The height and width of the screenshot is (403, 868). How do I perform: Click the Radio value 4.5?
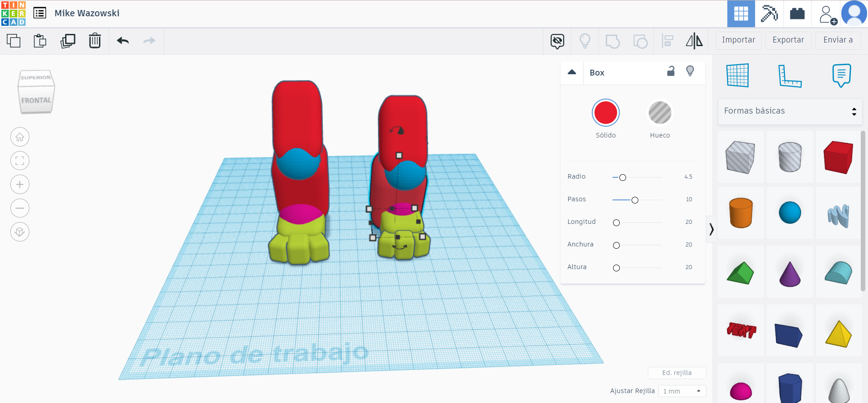click(x=688, y=177)
